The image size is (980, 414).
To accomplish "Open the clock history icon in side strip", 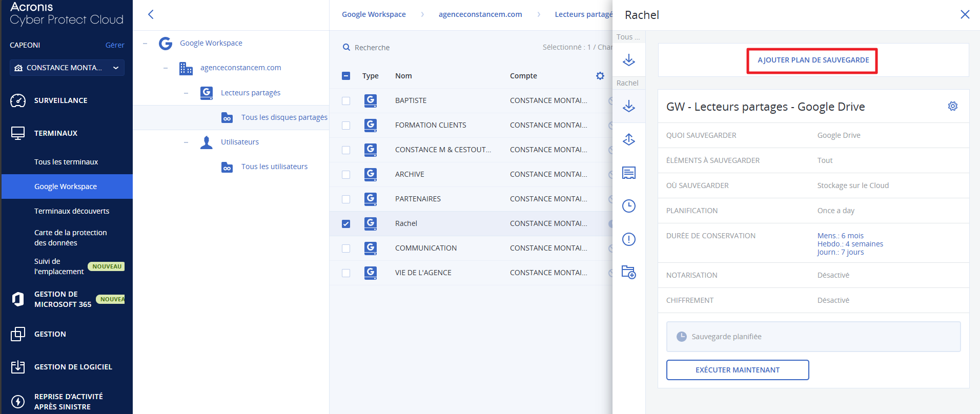I will (x=629, y=206).
